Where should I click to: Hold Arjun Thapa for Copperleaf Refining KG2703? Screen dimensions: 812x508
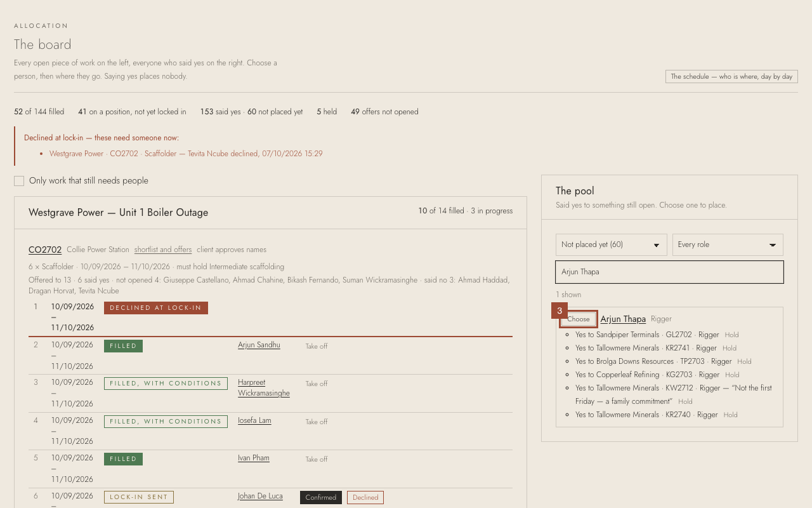pos(732,375)
